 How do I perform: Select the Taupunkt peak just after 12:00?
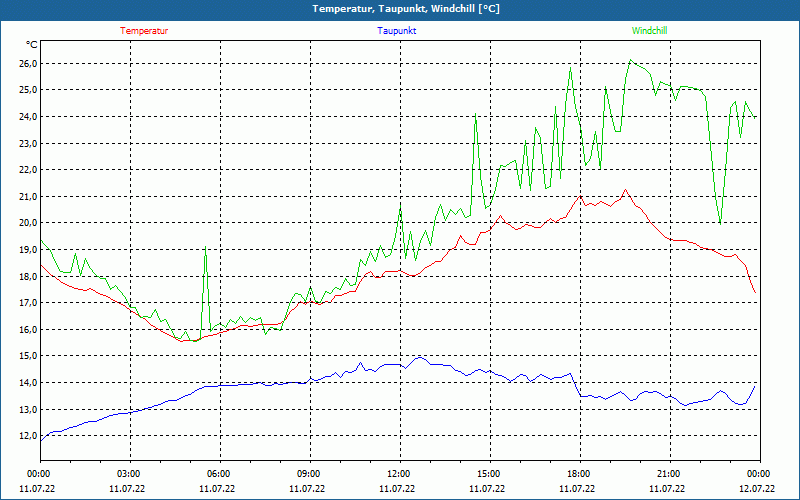pyautogui.click(x=419, y=357)
